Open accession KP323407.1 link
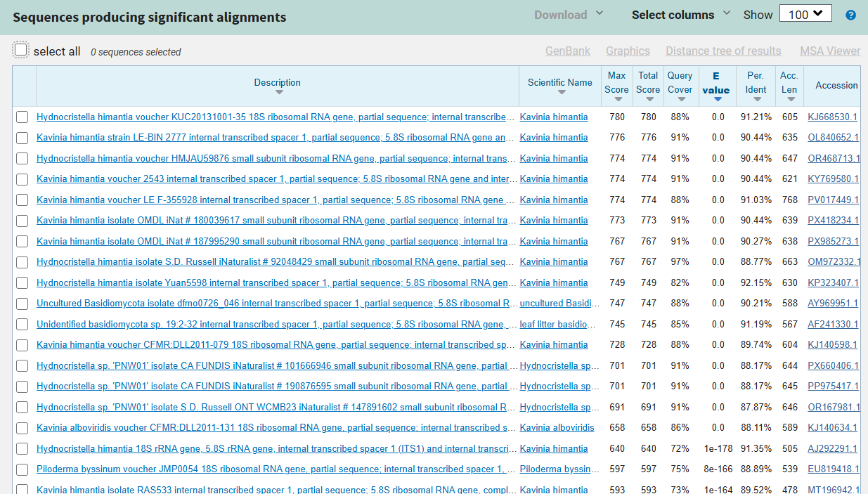This screenshot has width=868, height=494. pyautogui.click(x=834, y=283)
